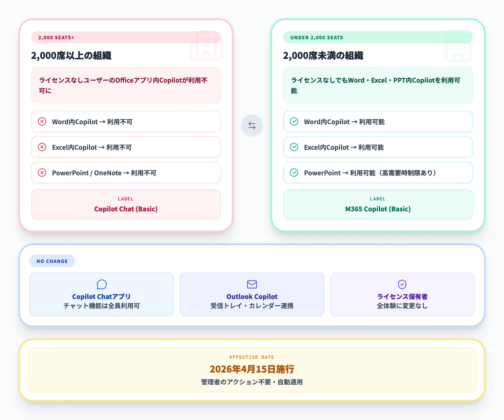This screenshot has height=420, width=504.
Task: Click the swap arrows icon between the cards
Action: coord(252,125)
